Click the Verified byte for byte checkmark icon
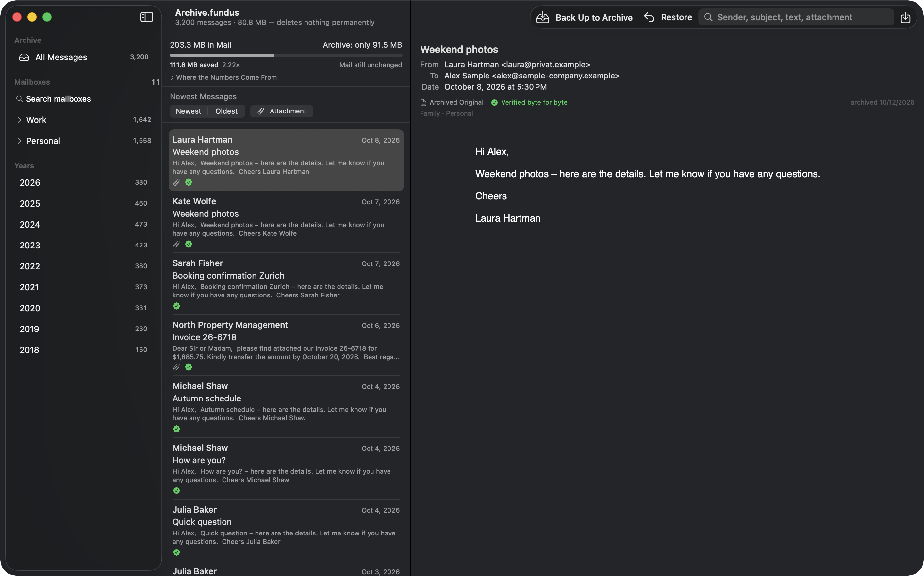Viewport: 924px width, 576px height. tap(494, 102)
